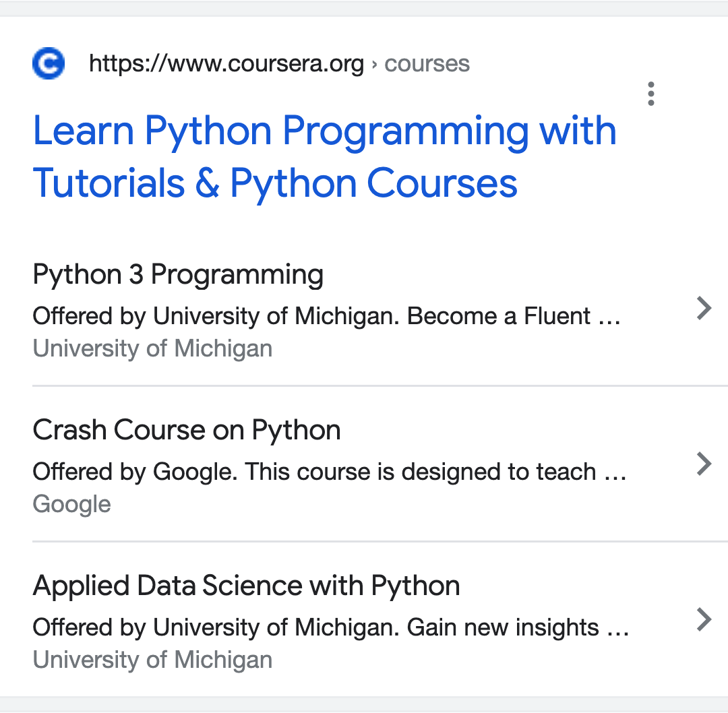Click the https://www.coursera.org URL text
This screenshot has width=728, height=713.
click(226, 64)
